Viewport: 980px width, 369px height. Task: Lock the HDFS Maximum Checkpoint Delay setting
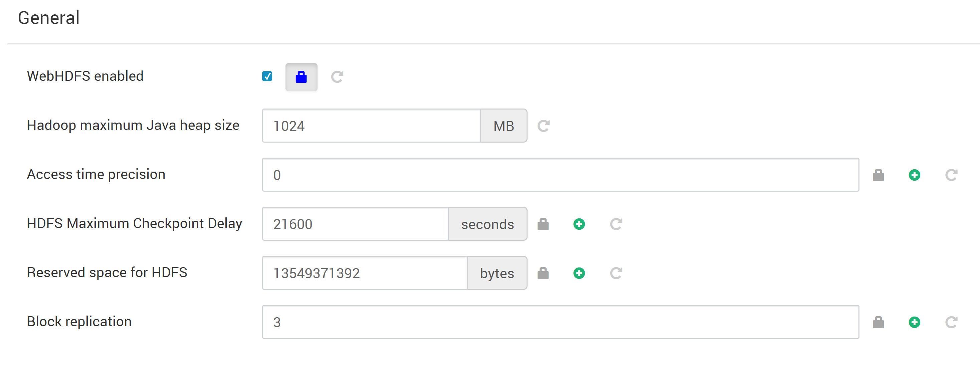click(543, 224)
